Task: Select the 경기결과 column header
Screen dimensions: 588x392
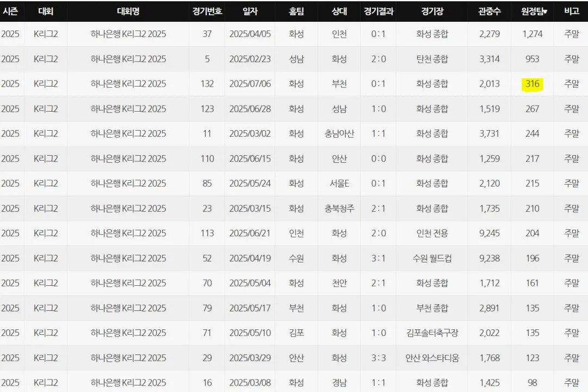Action: coord(378,11)
